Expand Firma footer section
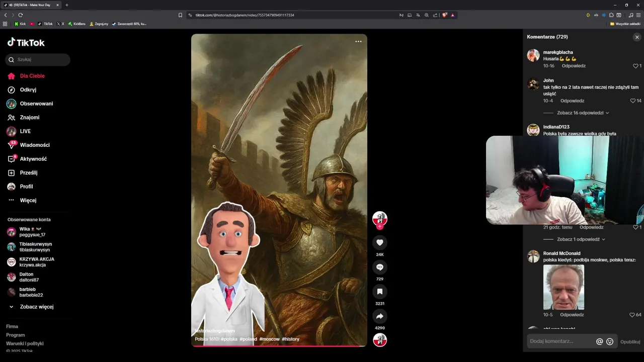 (x=12, y=326)
